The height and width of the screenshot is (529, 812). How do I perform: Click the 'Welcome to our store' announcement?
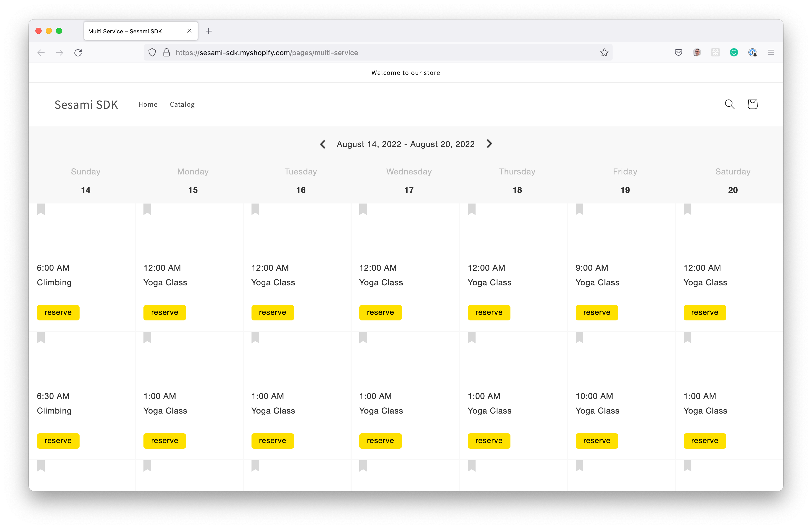(406, 73)
